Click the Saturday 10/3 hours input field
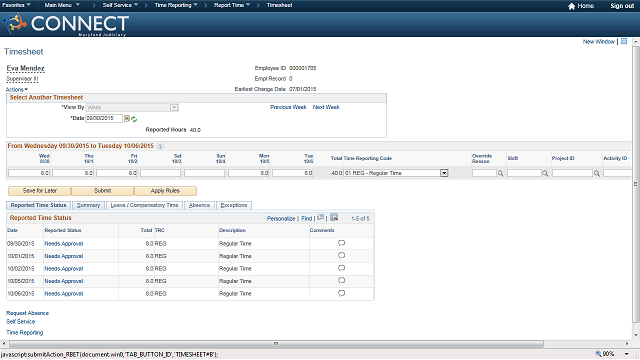This screenshot has width=640, height=360. (160, 173)
